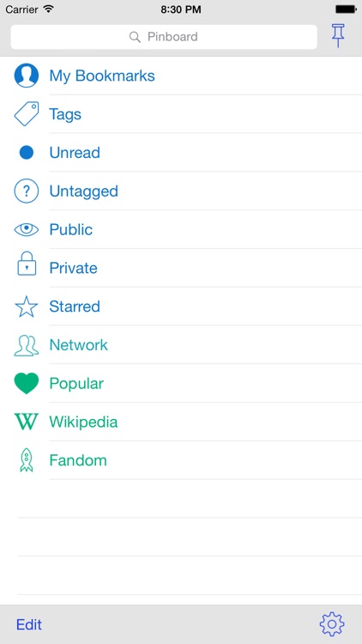Click the Popular heart icon
The height and width of the screenshot is (644, 362).
coord(27,384)
